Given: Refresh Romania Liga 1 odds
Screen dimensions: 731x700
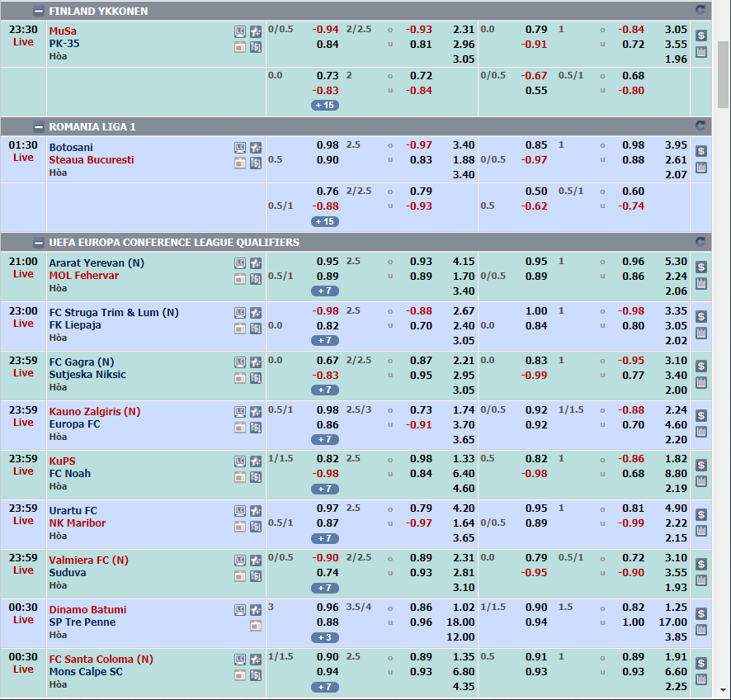Looking at the screenshot, I should pyautogui.click(x=700, y=125).
